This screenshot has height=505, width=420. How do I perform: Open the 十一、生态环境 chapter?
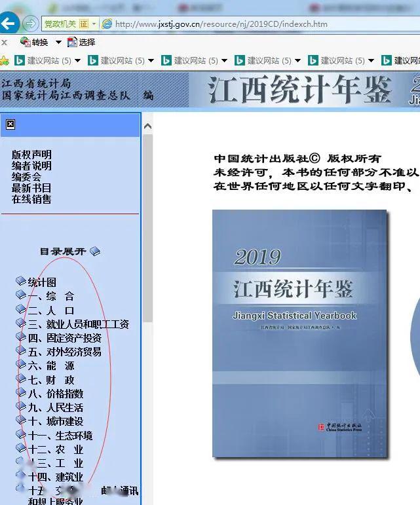pos(60,436)
